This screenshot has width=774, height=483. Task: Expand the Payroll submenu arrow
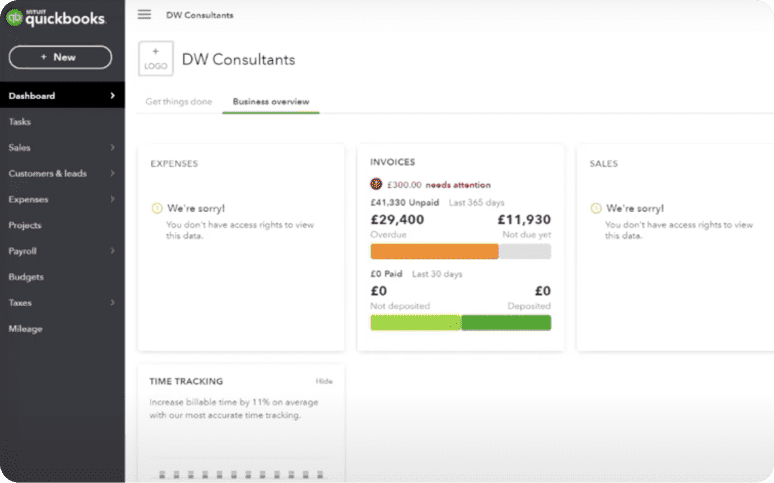click(112, 251)
